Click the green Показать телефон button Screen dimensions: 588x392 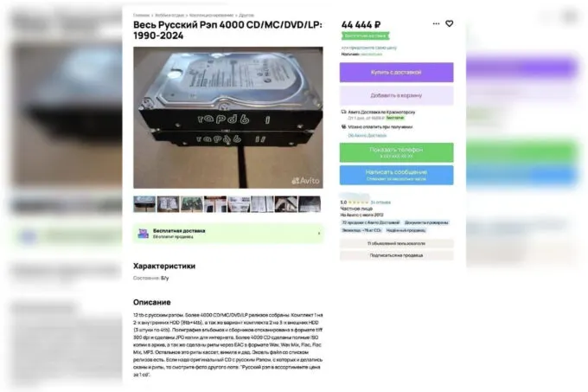396,152
